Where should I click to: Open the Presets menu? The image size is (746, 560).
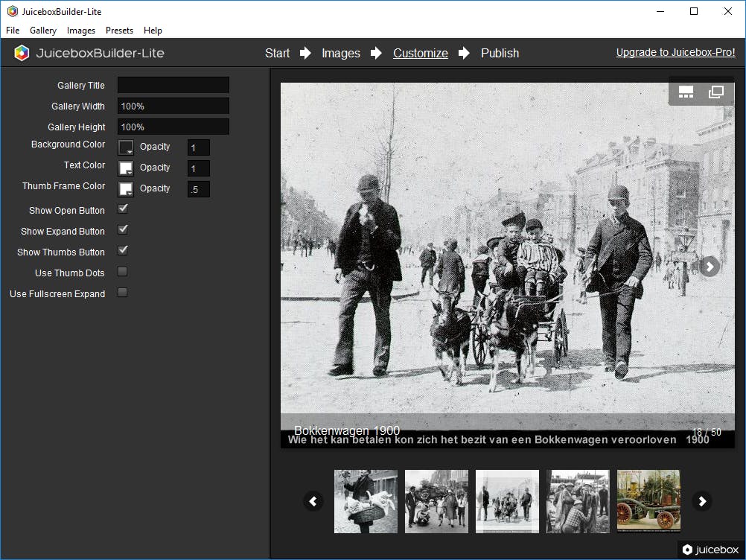coord(119,31)
